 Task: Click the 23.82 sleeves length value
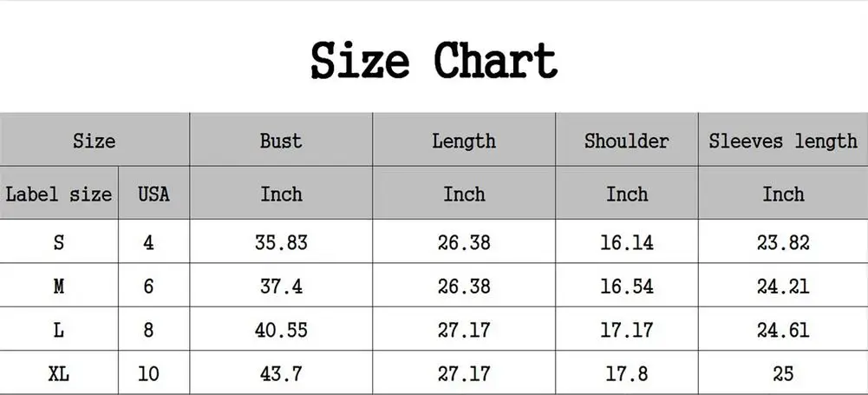pyautogui.click(x=783, y=242)
